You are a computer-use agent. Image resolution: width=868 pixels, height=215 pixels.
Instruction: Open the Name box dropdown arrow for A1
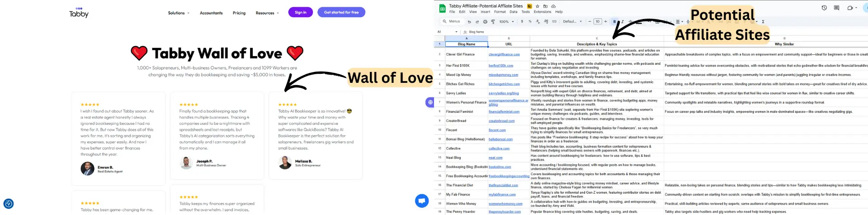coord(456,32)
